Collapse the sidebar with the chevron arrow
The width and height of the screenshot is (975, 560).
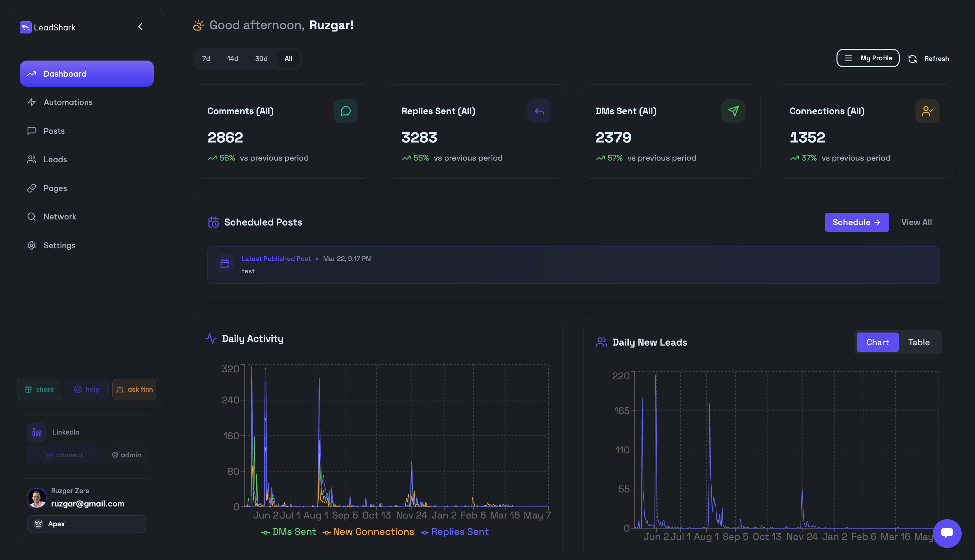tap(141, 26)
